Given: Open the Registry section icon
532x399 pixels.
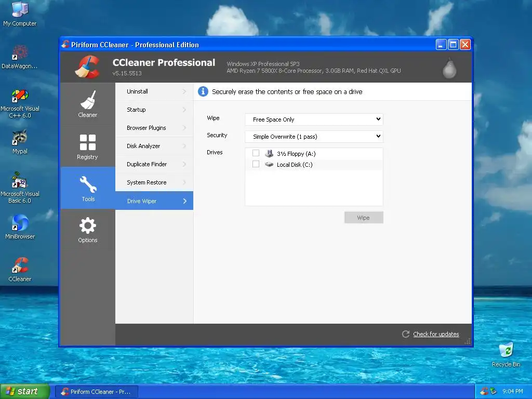Looking at the screenshot, I should tap(87, 142).
